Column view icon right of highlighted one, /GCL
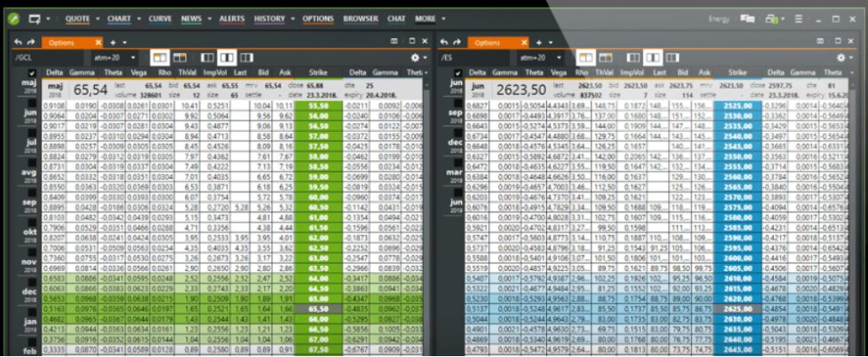This screenshot has width=868, height=357. 247,57
